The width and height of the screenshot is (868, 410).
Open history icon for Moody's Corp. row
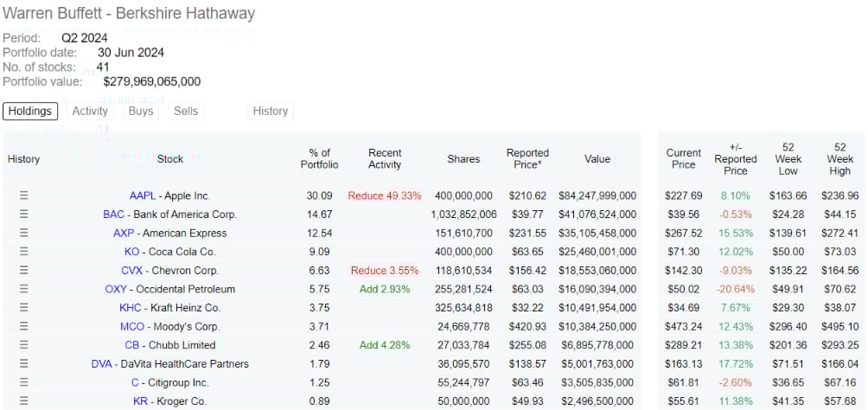[24, 326]
